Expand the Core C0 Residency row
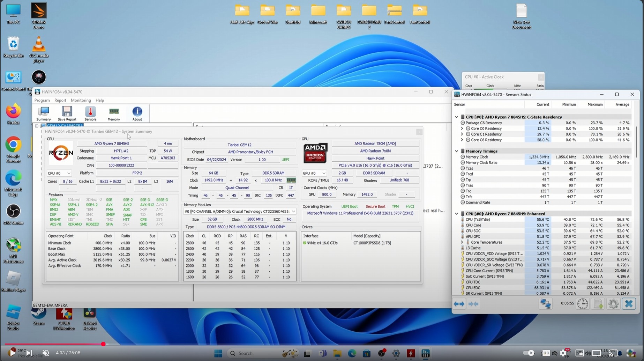 click(462, 128)
